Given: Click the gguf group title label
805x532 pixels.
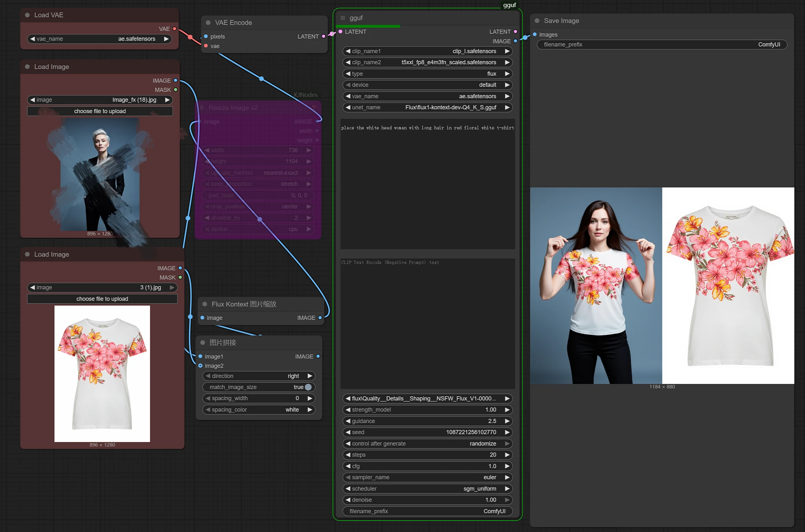Looking at the screenshot, I should click(509, 5).
